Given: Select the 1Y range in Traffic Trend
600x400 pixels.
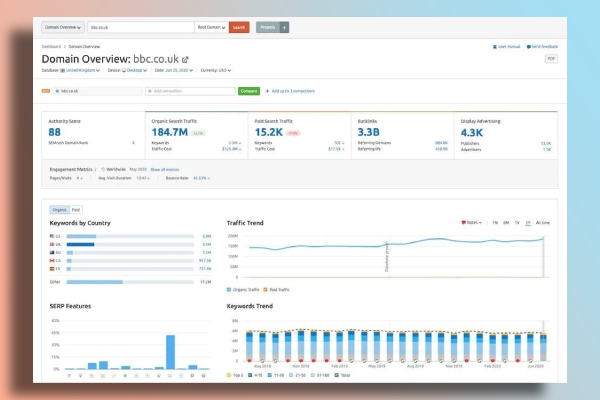Looking at the screenshot, I should (x=517, y=222).
